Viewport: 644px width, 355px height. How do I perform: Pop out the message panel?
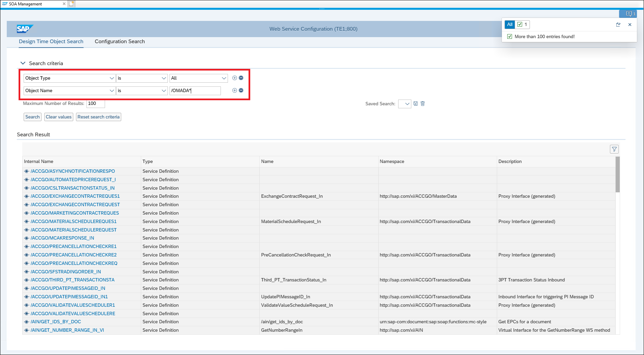[618, 25]
